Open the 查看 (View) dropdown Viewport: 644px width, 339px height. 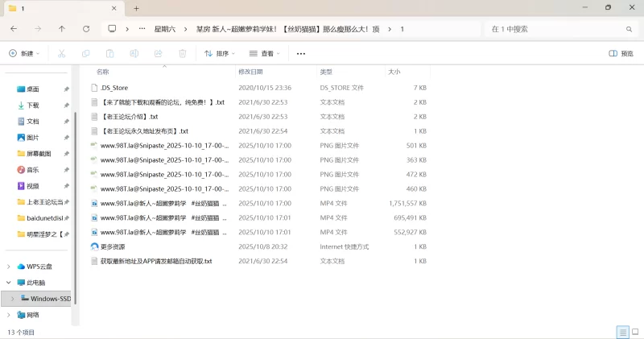[x=266, y=53]
